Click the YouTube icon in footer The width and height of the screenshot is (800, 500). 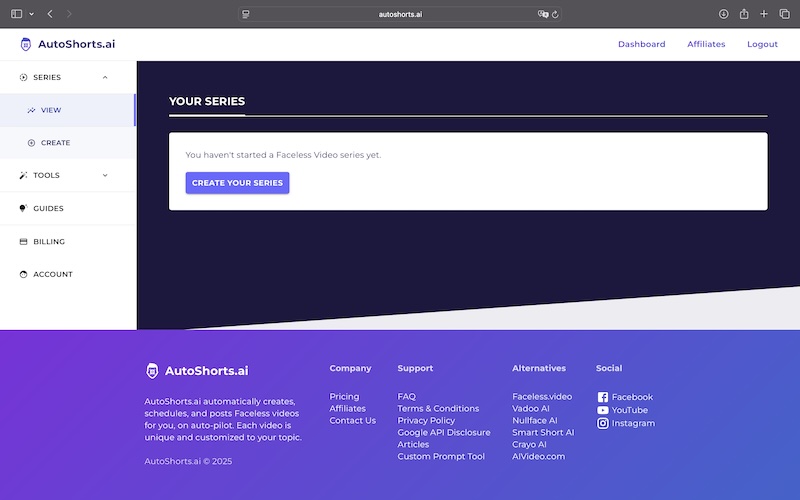click(603, 410)
